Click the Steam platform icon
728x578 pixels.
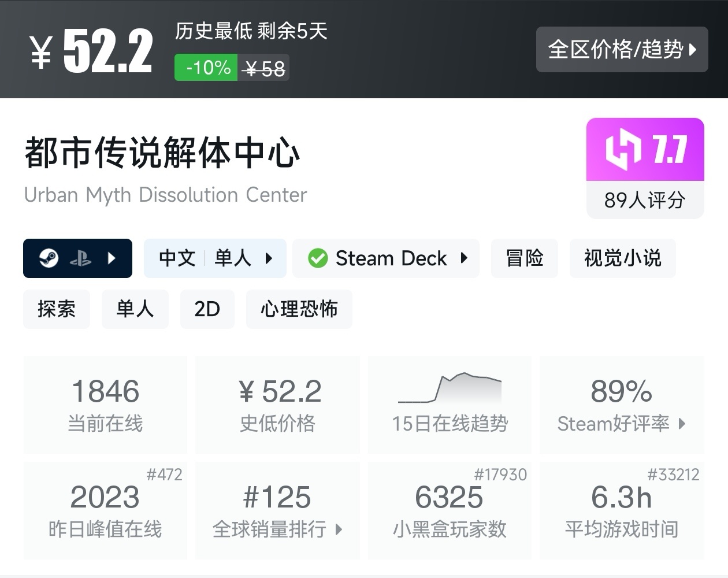point(49,258)
